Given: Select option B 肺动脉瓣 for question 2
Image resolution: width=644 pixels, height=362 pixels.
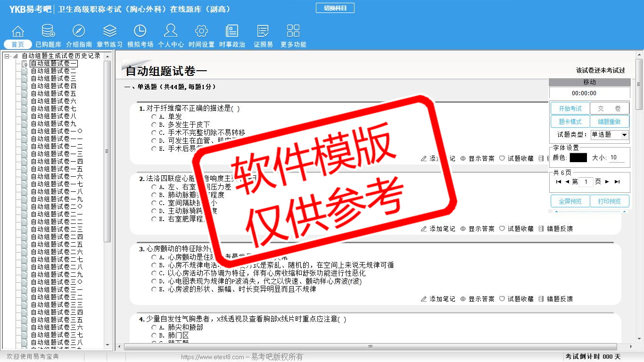Looking at the screenshot, I should [154, 195].
